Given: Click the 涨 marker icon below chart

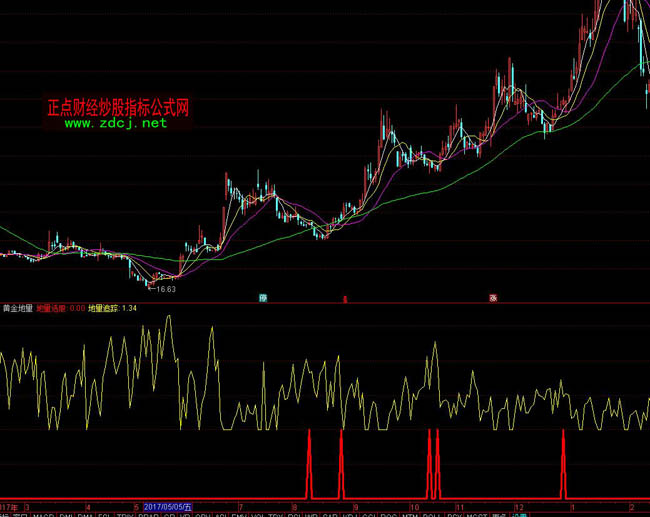Looking at the screenshot, I should 493,297.
